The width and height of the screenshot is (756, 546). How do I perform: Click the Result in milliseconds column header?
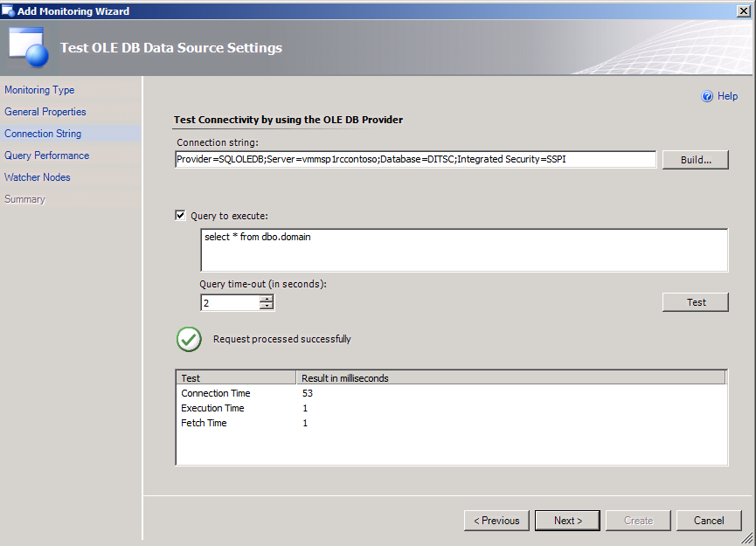click(510, 378)
